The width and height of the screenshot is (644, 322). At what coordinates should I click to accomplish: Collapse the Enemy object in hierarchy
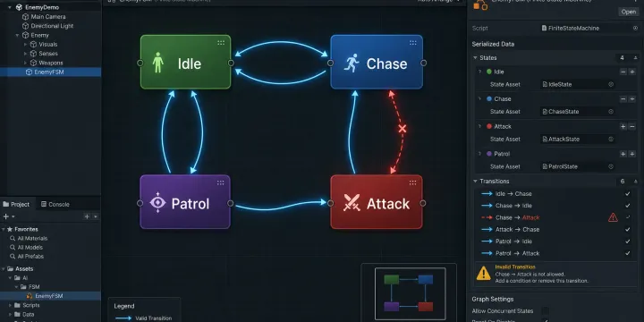(17, 35)
